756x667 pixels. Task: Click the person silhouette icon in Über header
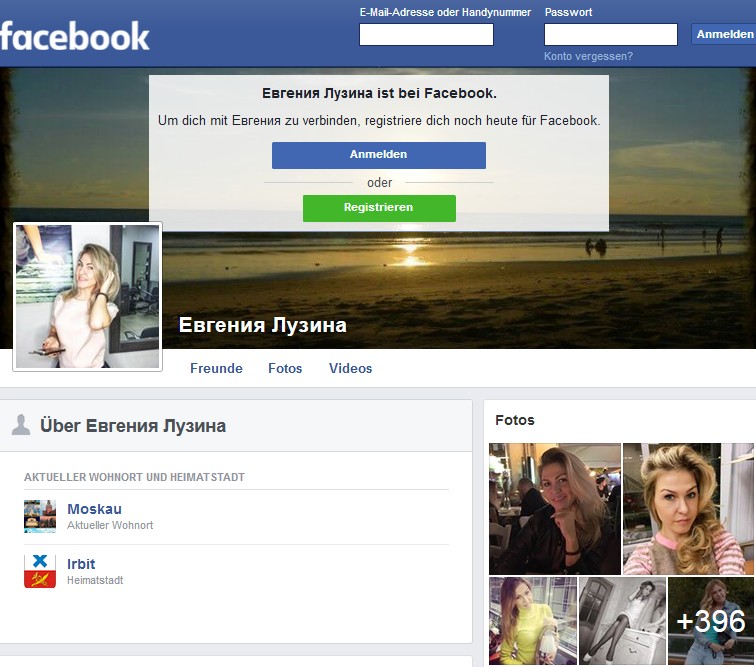pos(21,425)
